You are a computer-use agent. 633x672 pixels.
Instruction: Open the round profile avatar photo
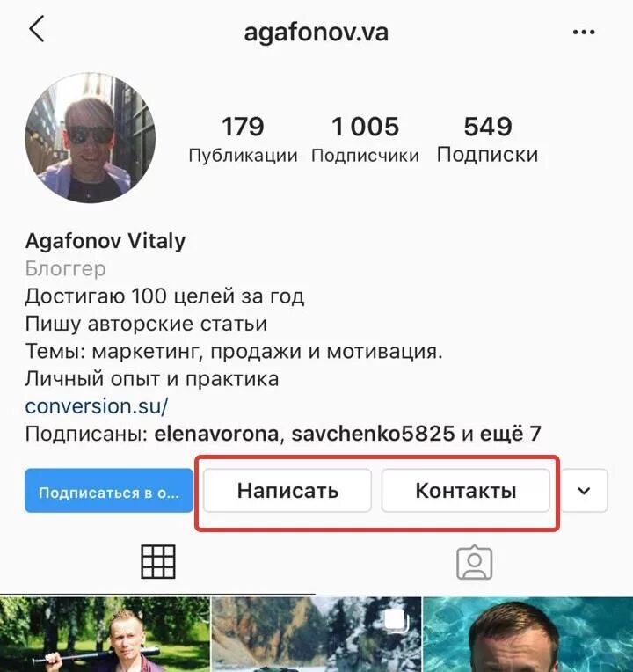pos(91,137)
